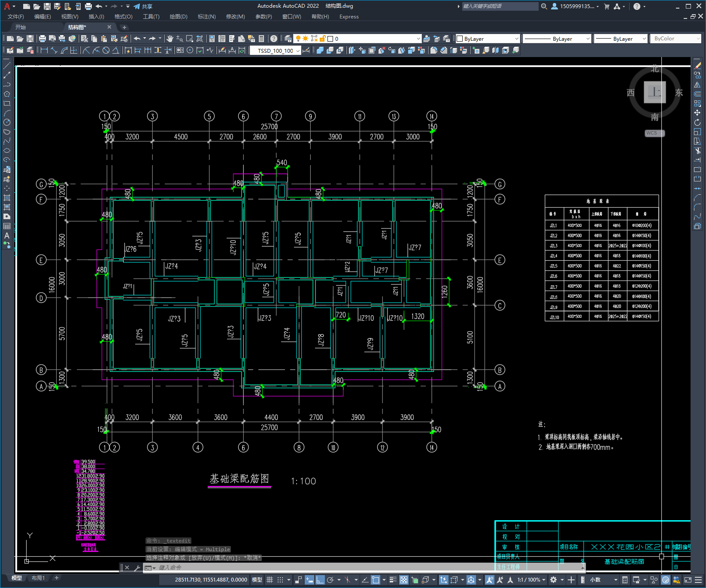Select the Linear dimension tool
Screen dimensions: 706x588
click(44, 50)
